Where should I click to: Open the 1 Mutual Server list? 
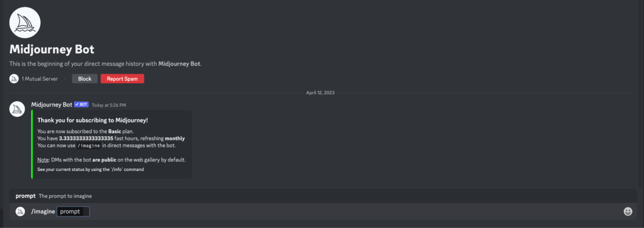(x=40, y=79)
